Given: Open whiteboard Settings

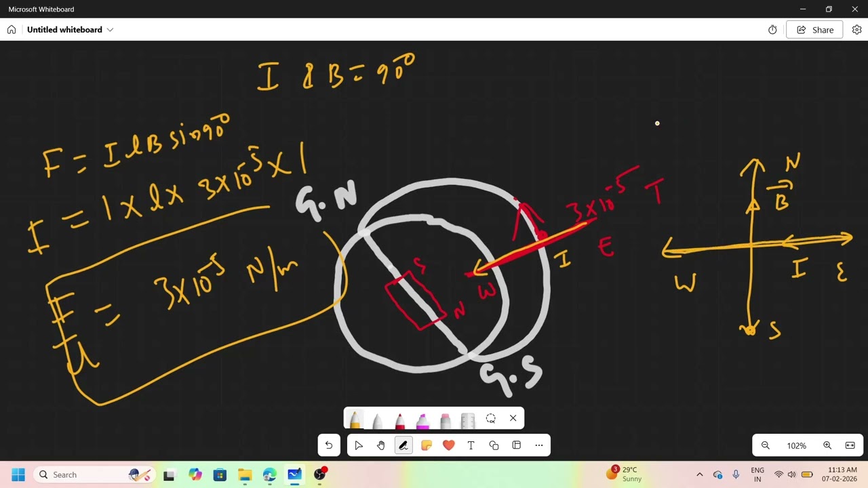Looking at the screenshot, I should coord(857,30).
